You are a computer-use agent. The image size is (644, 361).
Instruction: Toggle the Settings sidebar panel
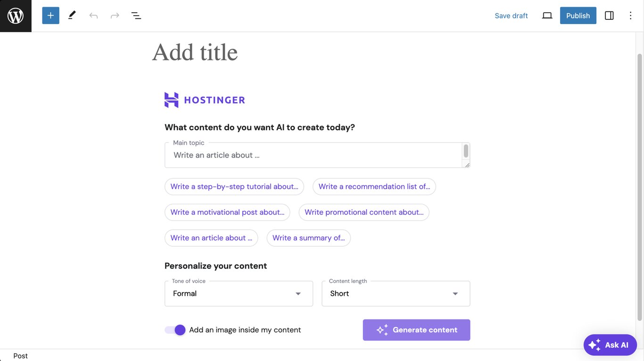point(609,15)
